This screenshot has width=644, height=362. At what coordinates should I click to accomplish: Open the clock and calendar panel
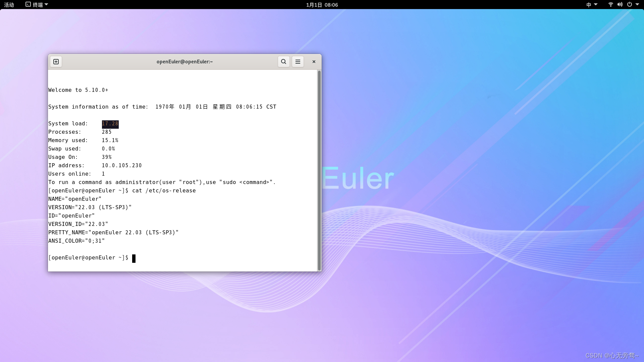tap(322, 5)
